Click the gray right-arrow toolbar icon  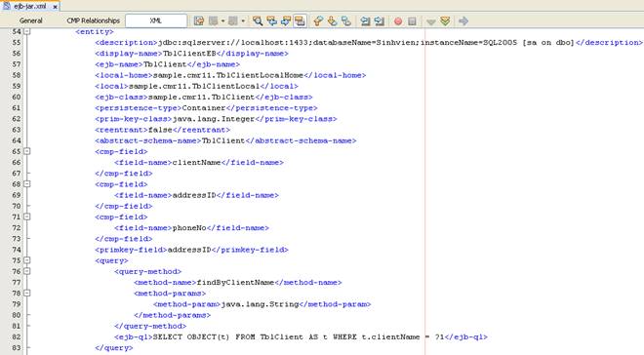(463, 20)
